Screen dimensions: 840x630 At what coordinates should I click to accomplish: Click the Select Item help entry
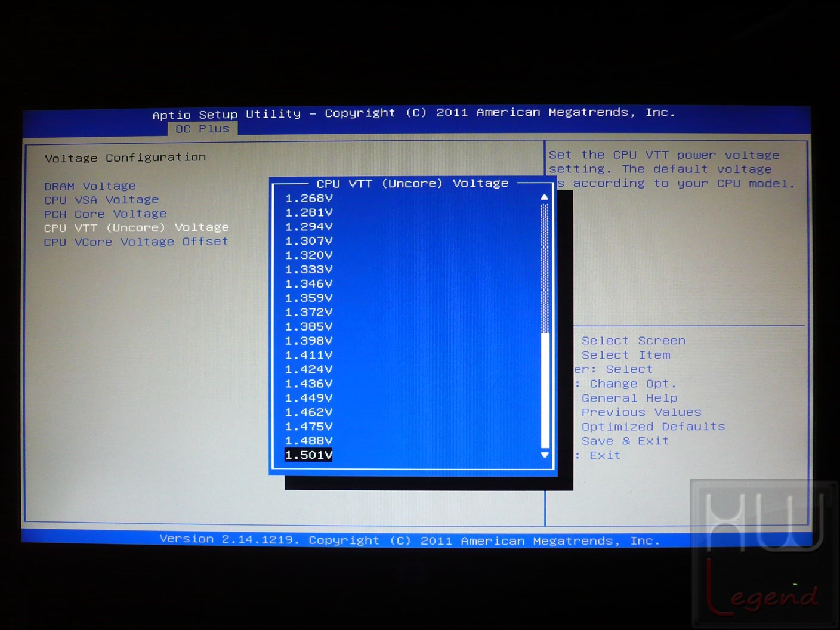[626, 355]
